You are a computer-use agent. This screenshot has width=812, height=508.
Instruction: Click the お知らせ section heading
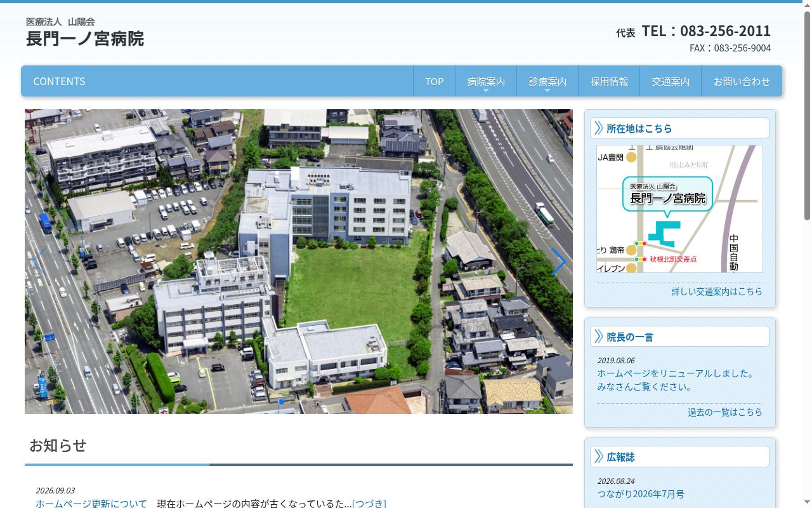[58, 445]
